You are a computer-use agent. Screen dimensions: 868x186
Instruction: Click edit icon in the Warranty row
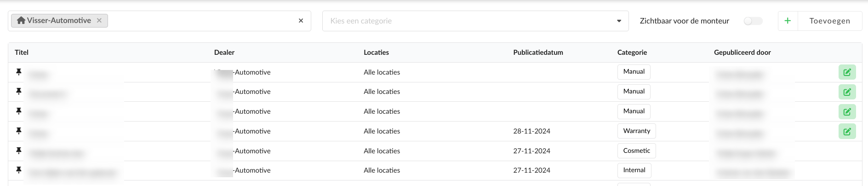(847, 132)
